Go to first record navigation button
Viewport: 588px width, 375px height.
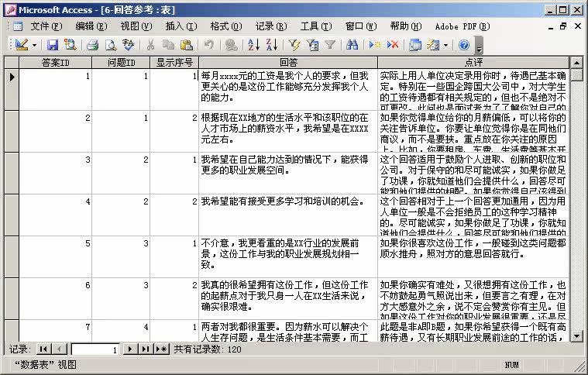click(x=43, y=349)
